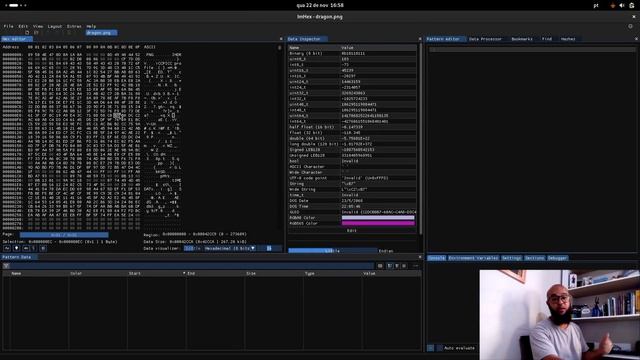The height and width of the screenshot is (360, 640).
Task: Click the ASCII column header in the hex editor
Action: click(x=149, y=47)
